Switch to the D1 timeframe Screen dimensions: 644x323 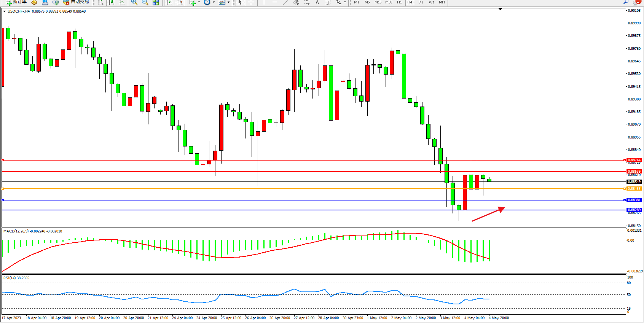(x=421, y=2)
